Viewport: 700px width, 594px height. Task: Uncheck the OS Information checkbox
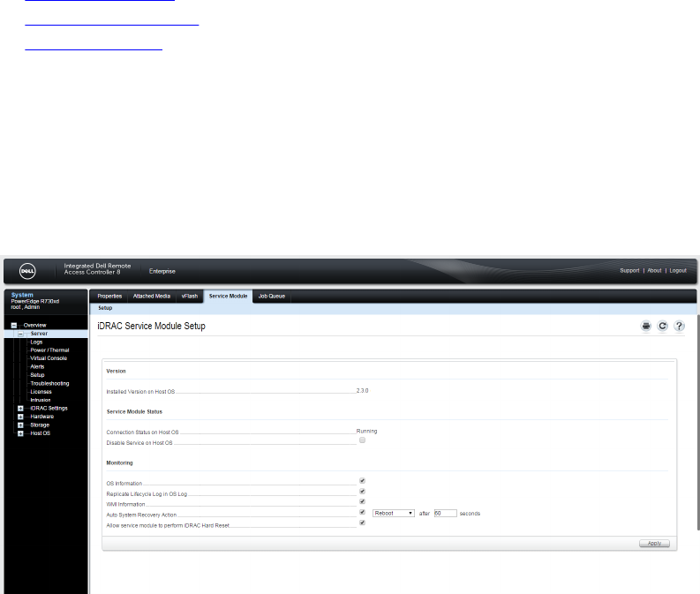[363, 481]
